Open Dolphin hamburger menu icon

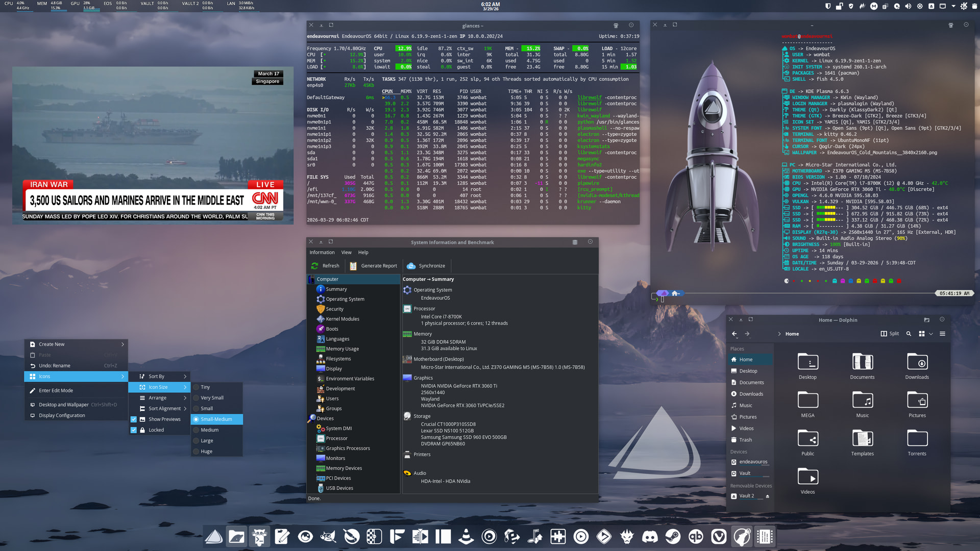942,334
